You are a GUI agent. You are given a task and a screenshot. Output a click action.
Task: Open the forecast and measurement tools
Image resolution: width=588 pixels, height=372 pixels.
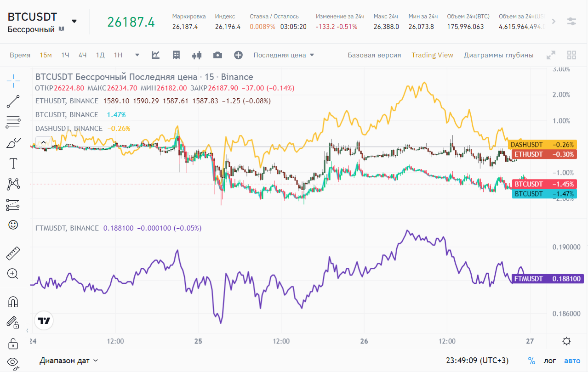click(x=13, y=205)
